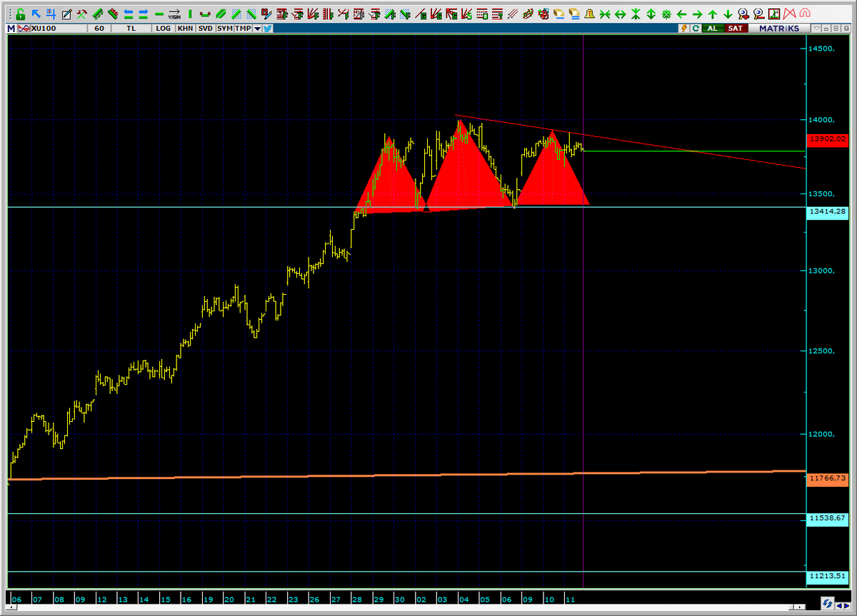The image size is (857, 616).
Task: Toggle logarithmic scale via LOG button
Action: (164, 29)
